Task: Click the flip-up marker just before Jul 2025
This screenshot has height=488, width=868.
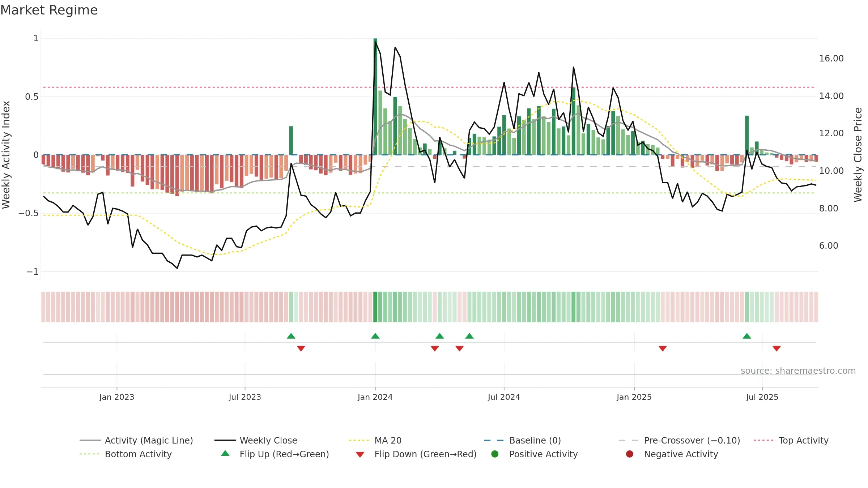Action: point(747,336)
